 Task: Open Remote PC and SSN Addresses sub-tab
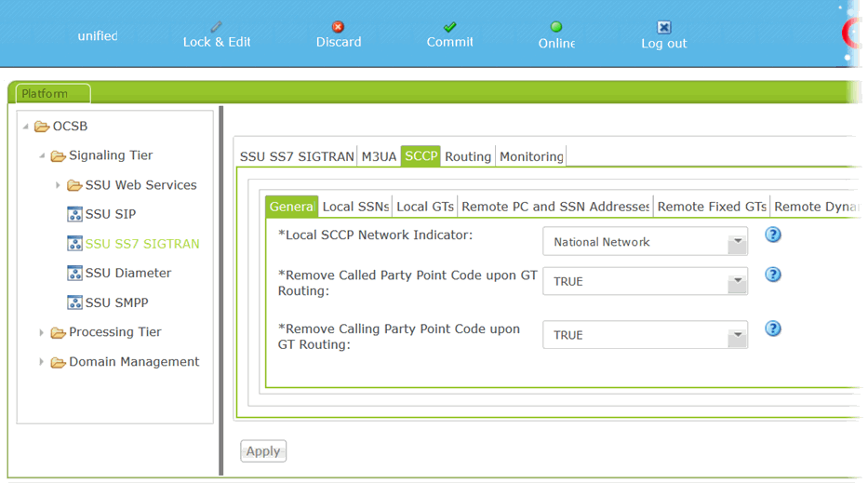pyautogui.click(x=555, y=207)
